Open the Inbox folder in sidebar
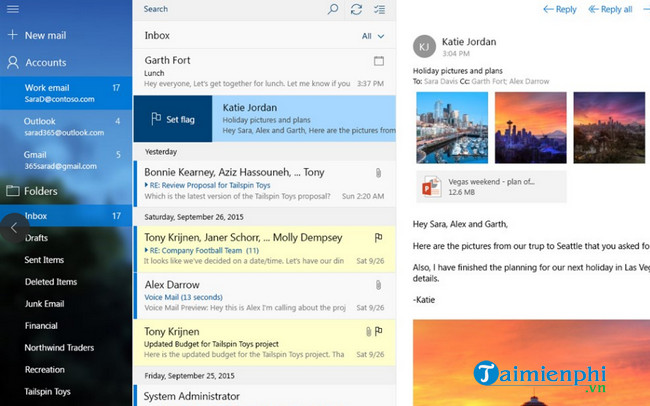Viewport: 650px width, 406px height. (x=66, y=216)
